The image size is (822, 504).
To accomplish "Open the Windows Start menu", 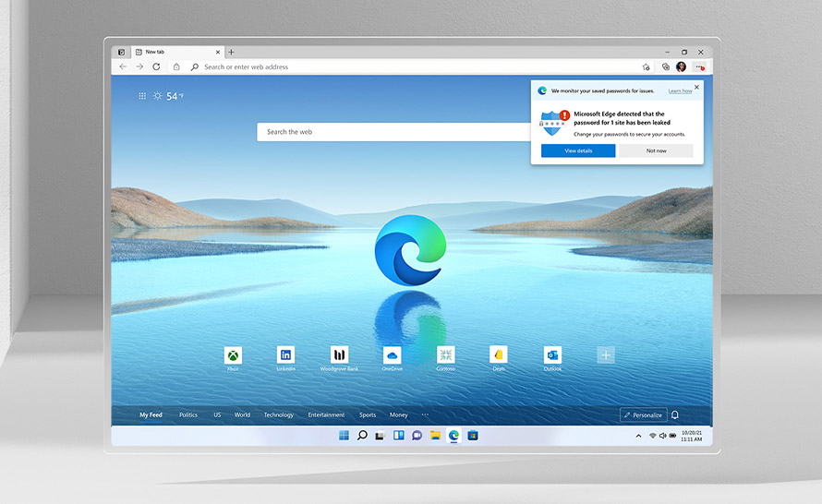I will (344, 436).
